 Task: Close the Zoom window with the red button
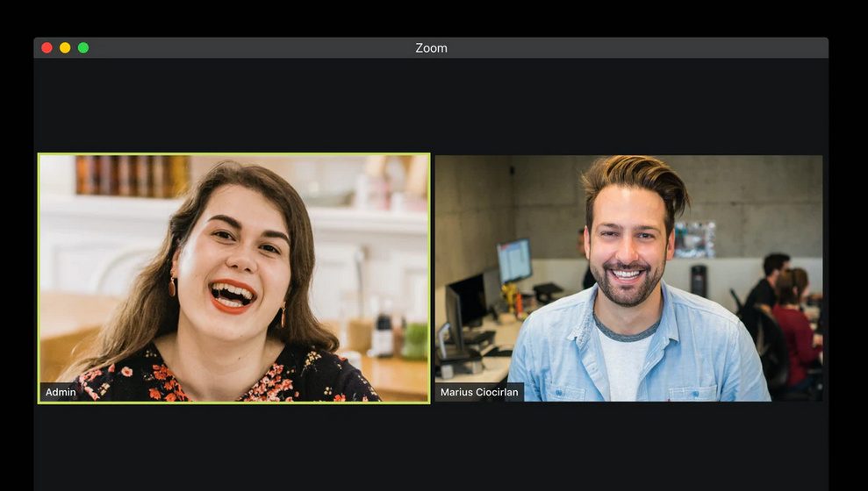click(x=47, y=47)
